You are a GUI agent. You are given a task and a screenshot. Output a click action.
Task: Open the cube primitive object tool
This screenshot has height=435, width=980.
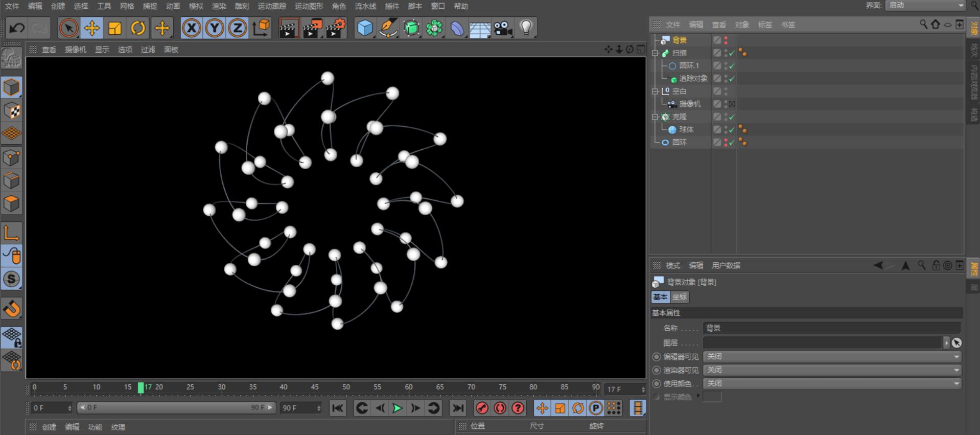[x=365, y=28]
